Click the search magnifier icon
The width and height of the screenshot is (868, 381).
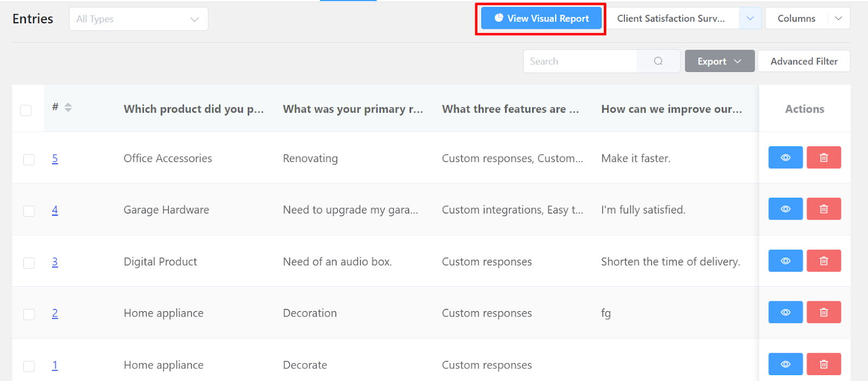[658, 61]
